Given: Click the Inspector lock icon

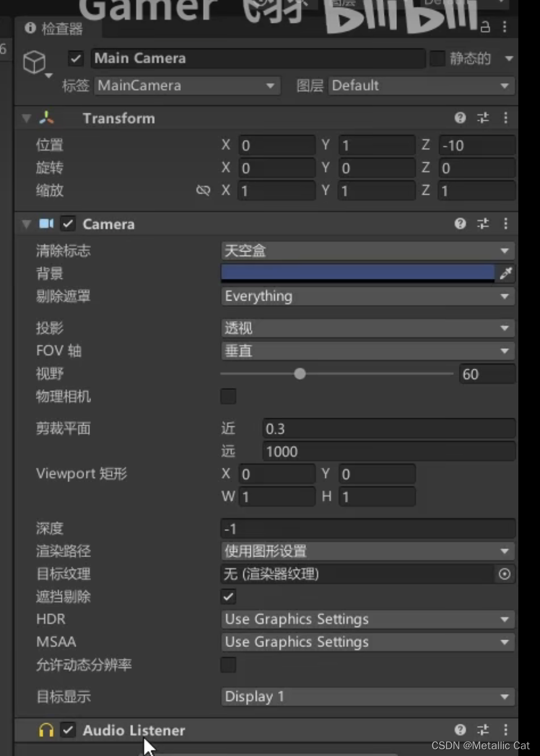Looking at the screenshot, I should 486,27.
